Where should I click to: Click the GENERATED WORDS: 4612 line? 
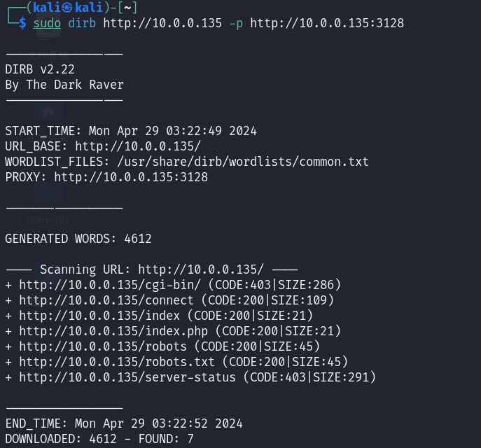pyautogui.click(x=78, y=239)
